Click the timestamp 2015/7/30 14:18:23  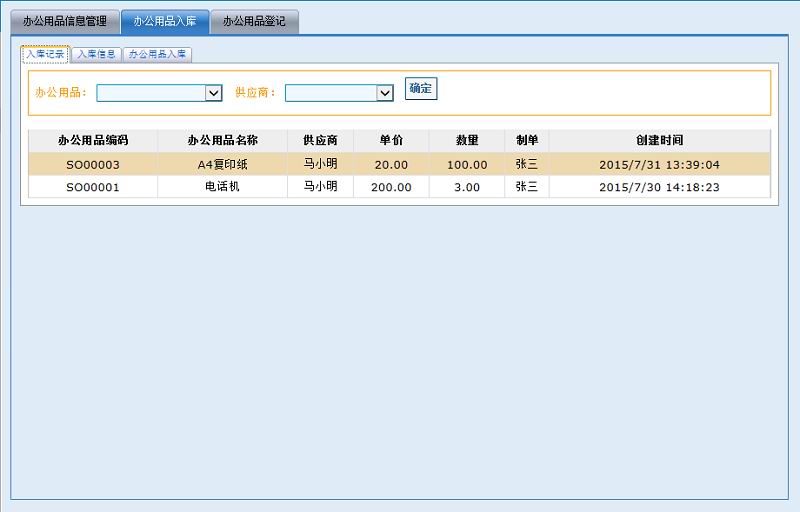pyautogui.click(x=660, y=187)
